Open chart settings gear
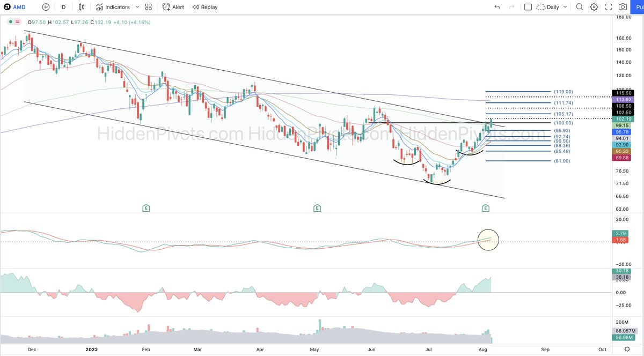The height and width of the screenshot is (356, 644). coord(594,7)
